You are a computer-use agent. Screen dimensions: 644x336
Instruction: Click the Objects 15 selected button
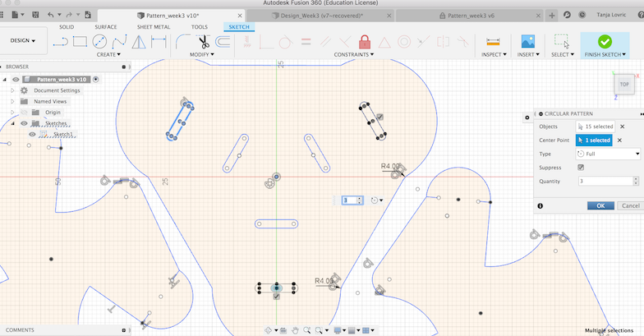tap(595, 127)
